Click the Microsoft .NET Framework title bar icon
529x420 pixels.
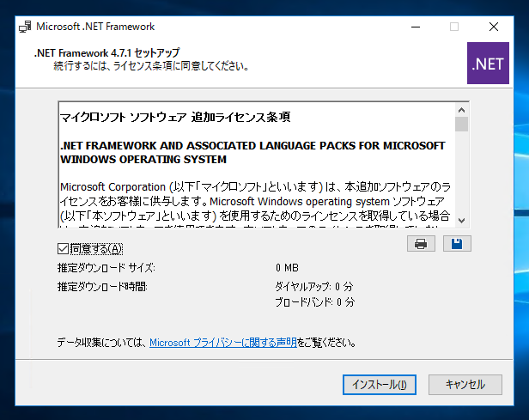pyautogui.click(x=25, y=27)
